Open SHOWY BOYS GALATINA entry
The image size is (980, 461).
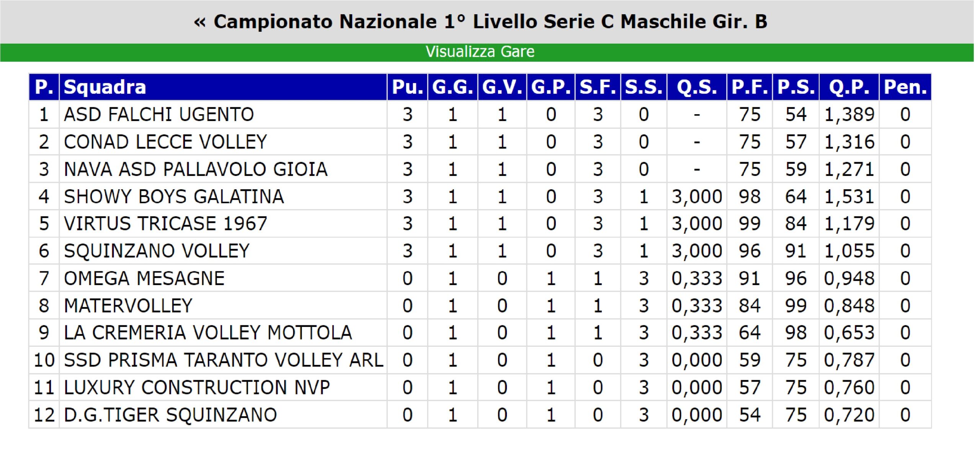(174, 197)
